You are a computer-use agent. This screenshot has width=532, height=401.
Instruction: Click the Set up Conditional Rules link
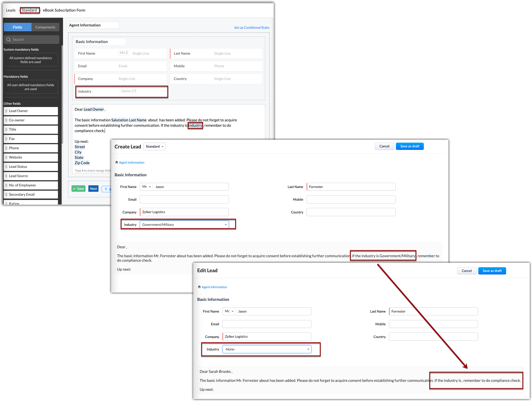point(252,27)
